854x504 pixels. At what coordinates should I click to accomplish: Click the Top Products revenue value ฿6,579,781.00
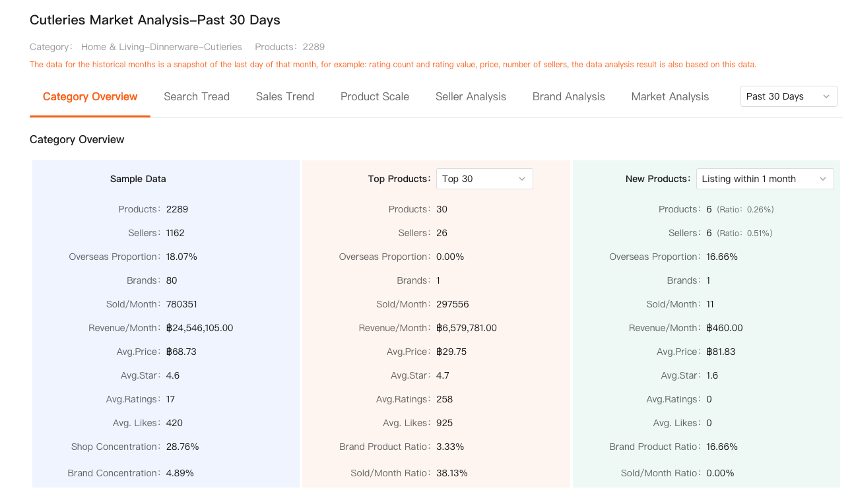466,328
